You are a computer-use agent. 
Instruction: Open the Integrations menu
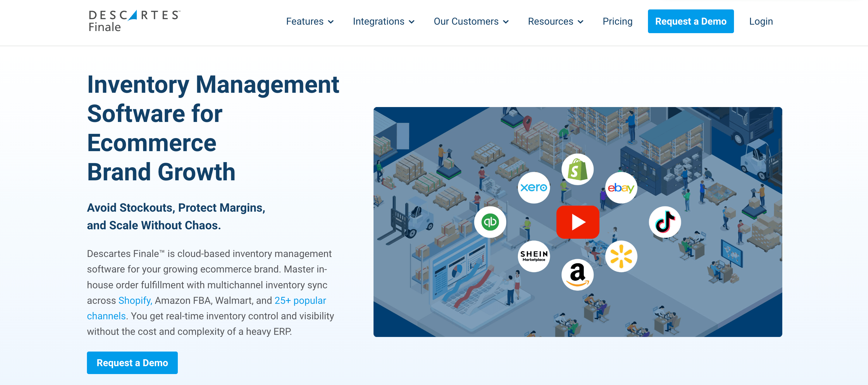378,21
